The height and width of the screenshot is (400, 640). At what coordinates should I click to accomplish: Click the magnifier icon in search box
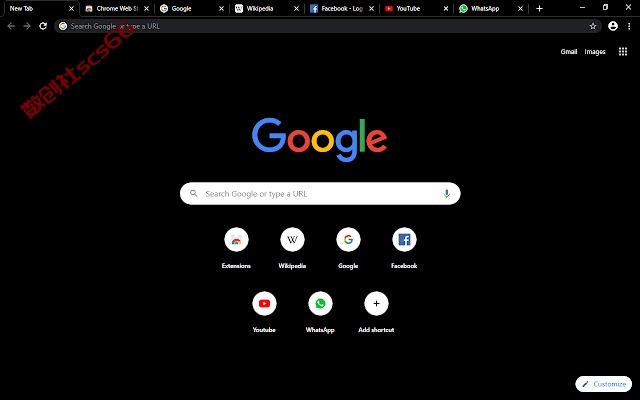(x=194, y=193)
